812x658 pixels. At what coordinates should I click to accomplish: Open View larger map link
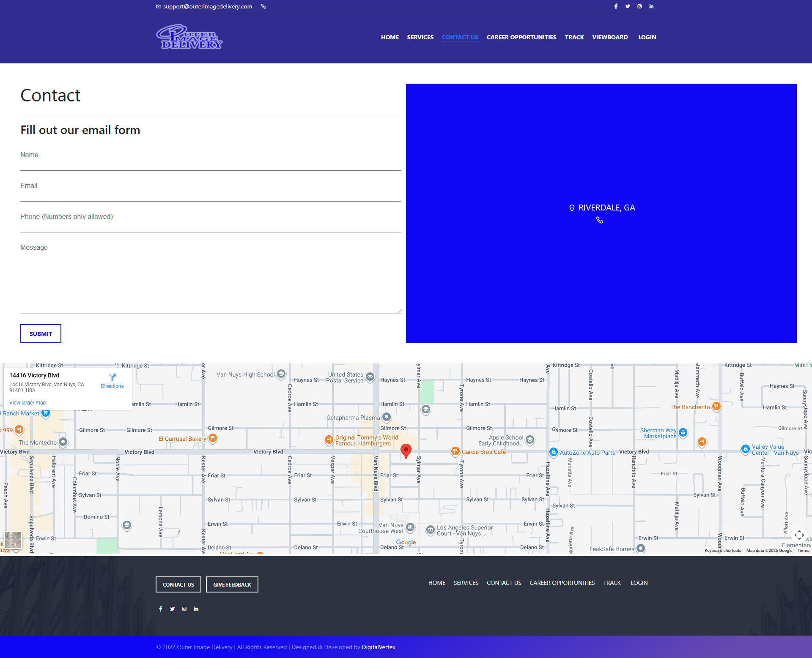pos(27,403)
